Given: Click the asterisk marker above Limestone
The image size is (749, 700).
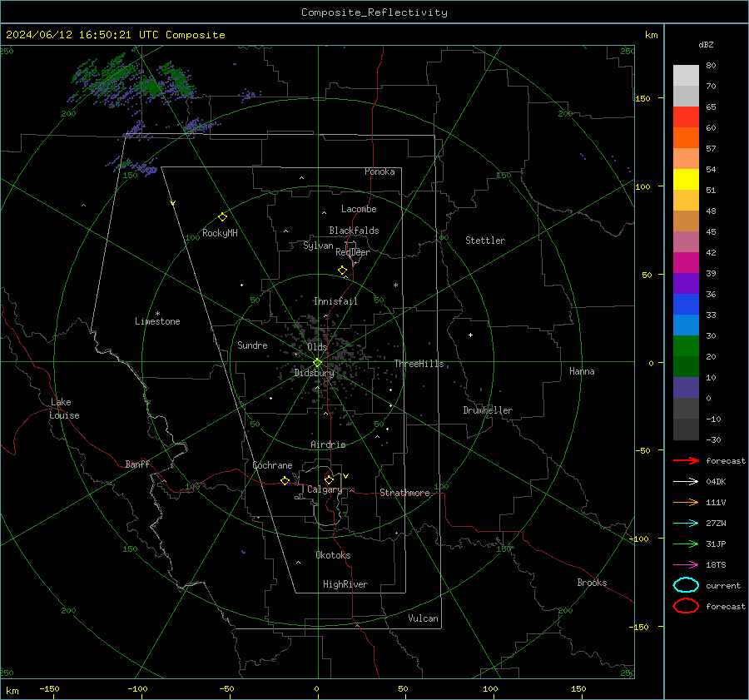Looking at the screenshot, I should point(157,314).
